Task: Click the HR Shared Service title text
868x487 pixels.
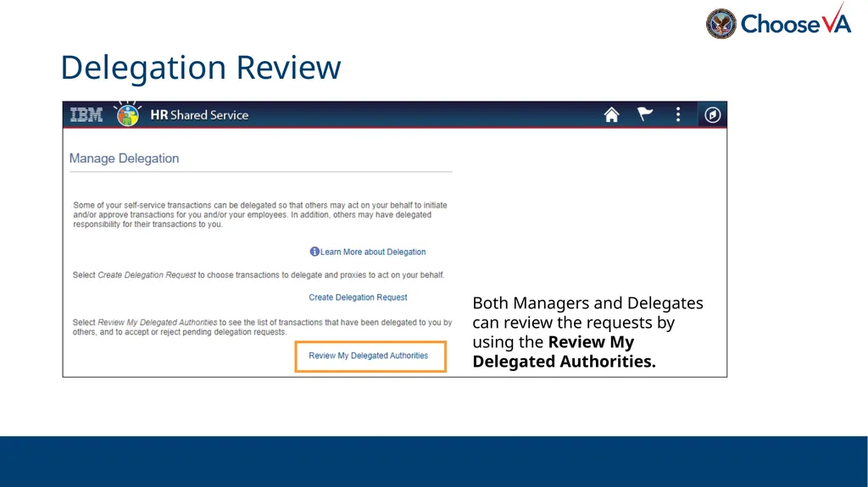Action: pos(199,115)
